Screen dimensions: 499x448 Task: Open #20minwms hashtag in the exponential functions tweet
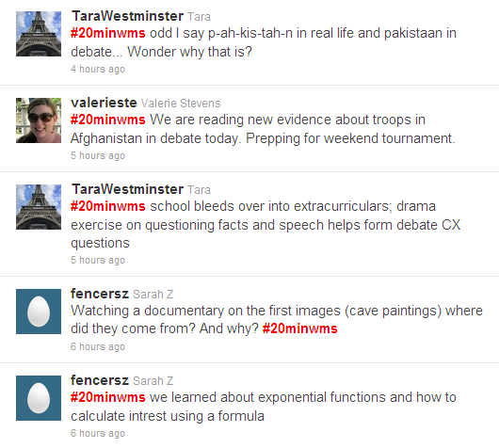pos(108,397)
